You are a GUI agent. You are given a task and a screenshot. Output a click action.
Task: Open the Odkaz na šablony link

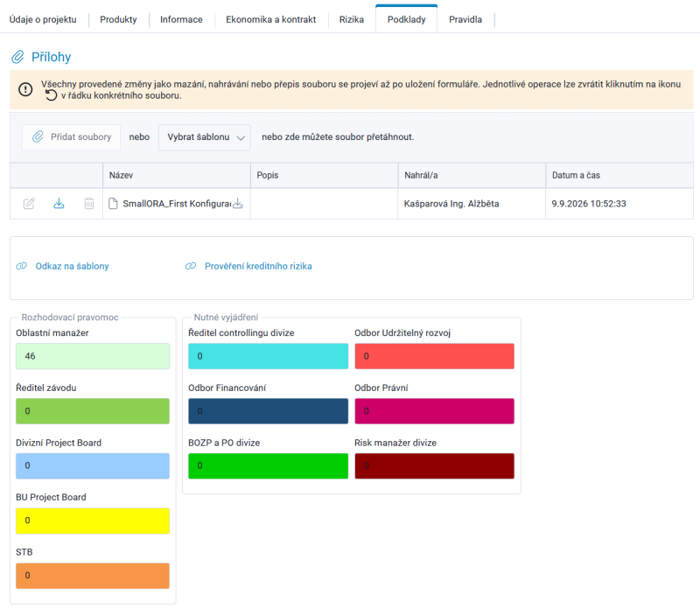coord(72,266)
